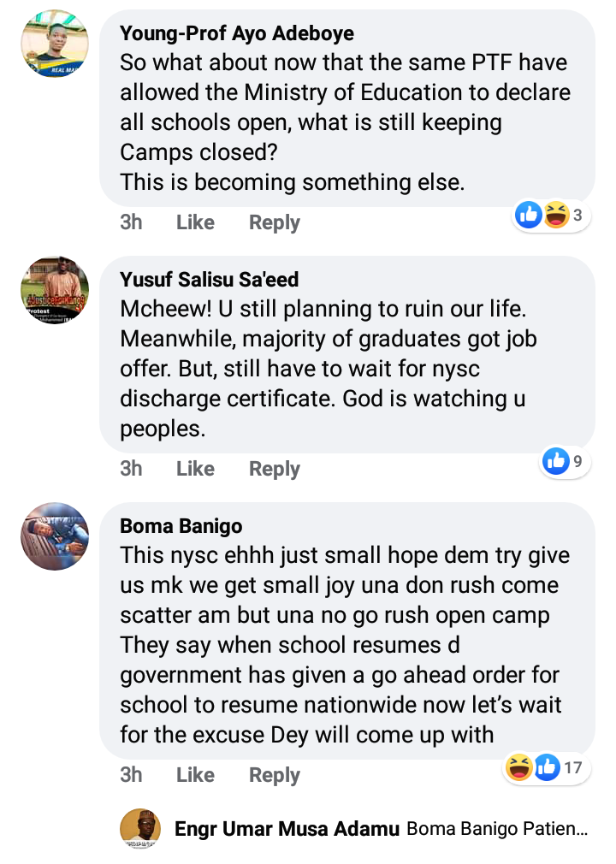Click Boma Banigo's profile avatar

coord(55,536)
